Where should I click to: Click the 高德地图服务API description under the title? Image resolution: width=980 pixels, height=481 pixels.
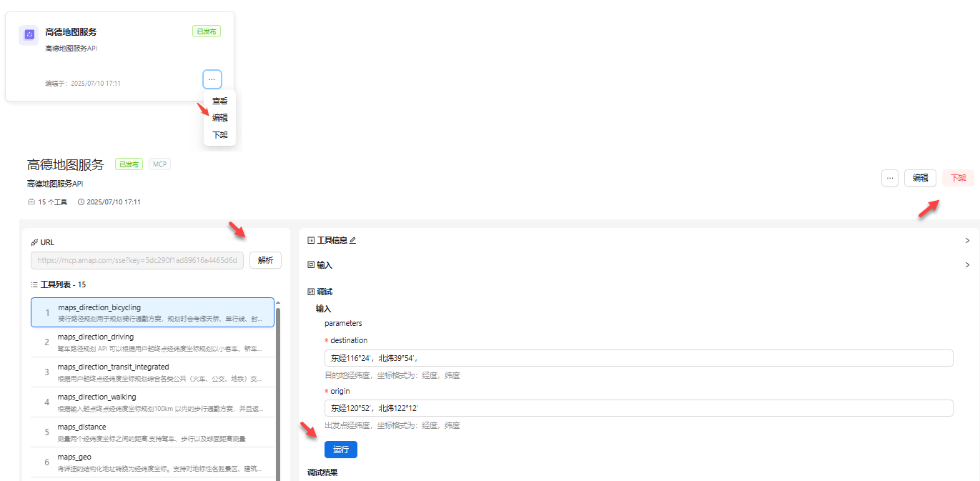[55, 184]
